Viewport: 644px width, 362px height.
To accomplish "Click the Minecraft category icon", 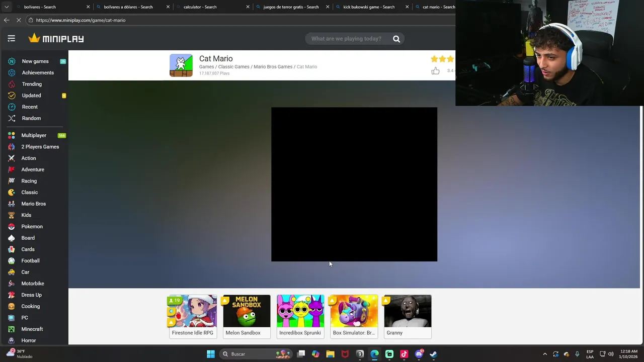I will coord(12,329).
